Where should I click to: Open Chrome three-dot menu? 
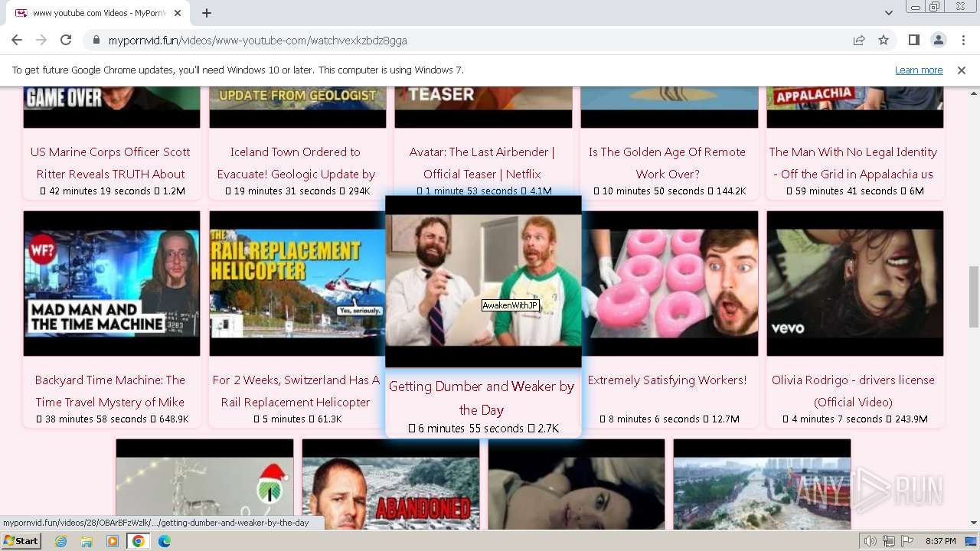point(962,40)
